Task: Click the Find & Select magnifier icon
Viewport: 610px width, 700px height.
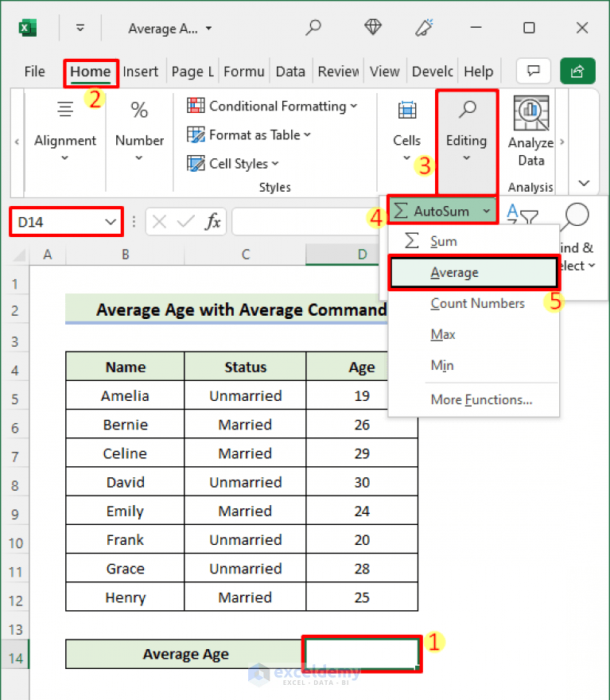Action: pos(577,216)
